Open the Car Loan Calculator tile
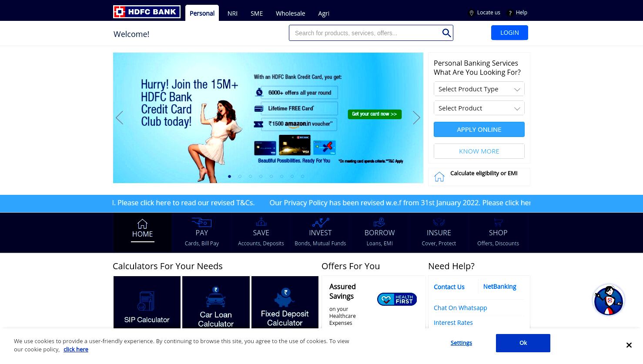The width and height of the screenshot is (643, 364). tap(216, 302)
